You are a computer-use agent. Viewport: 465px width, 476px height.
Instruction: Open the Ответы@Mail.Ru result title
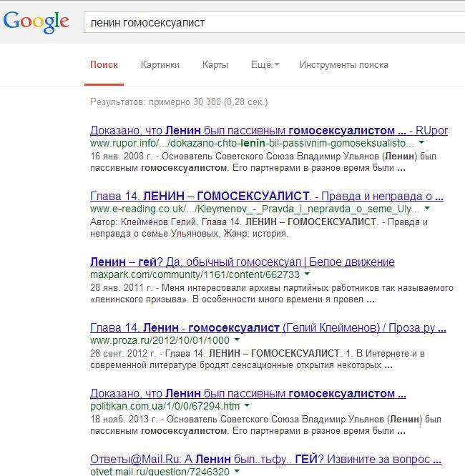click(266, 460)
